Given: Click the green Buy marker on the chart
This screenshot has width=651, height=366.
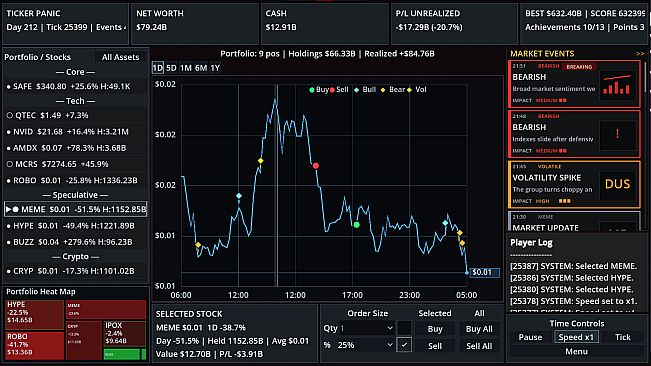Looking at the screenshot, I should coord(356,225).
